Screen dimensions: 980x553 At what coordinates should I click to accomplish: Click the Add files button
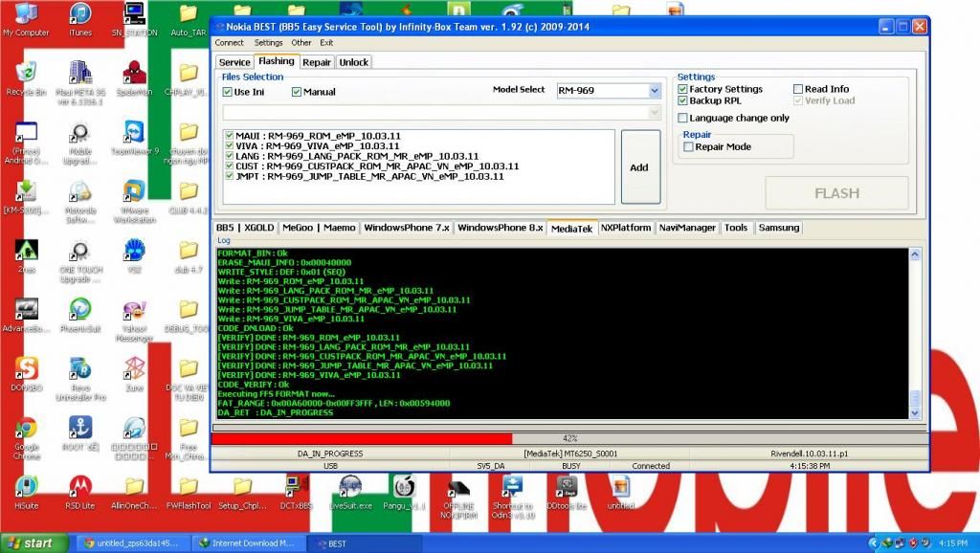pyautogui.click(x=640, y=166)
